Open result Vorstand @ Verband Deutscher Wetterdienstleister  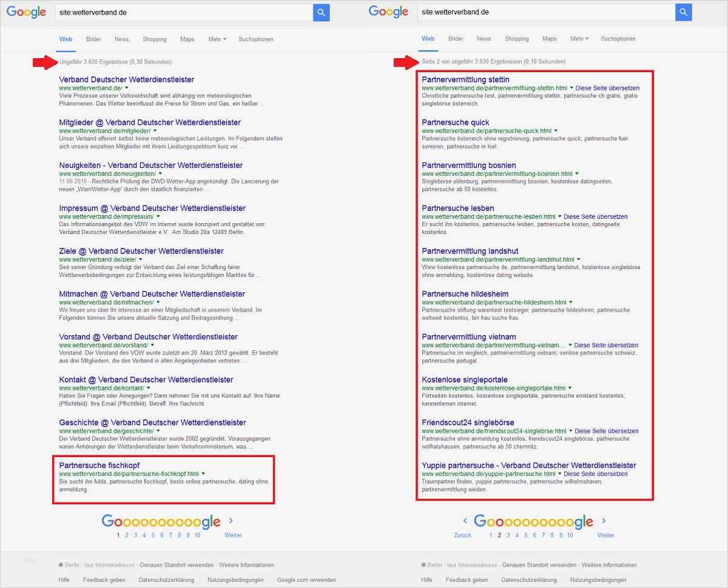149,336
